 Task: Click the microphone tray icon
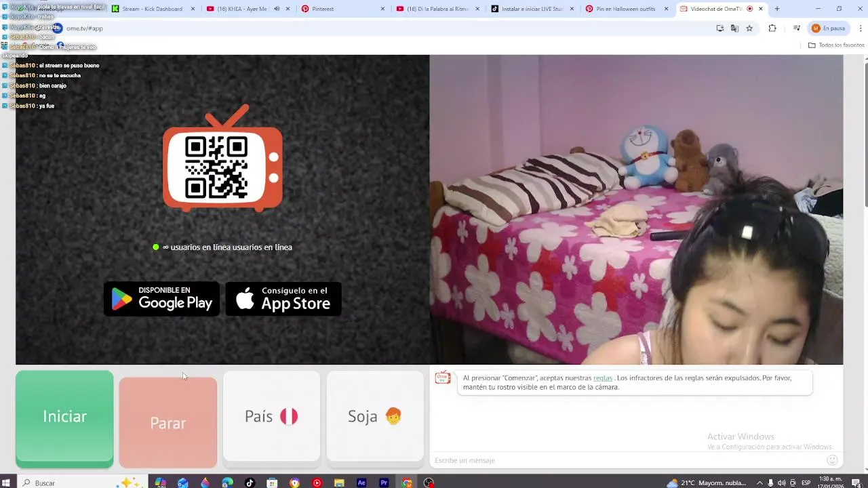pyautogui.click(x=770, y=483)
